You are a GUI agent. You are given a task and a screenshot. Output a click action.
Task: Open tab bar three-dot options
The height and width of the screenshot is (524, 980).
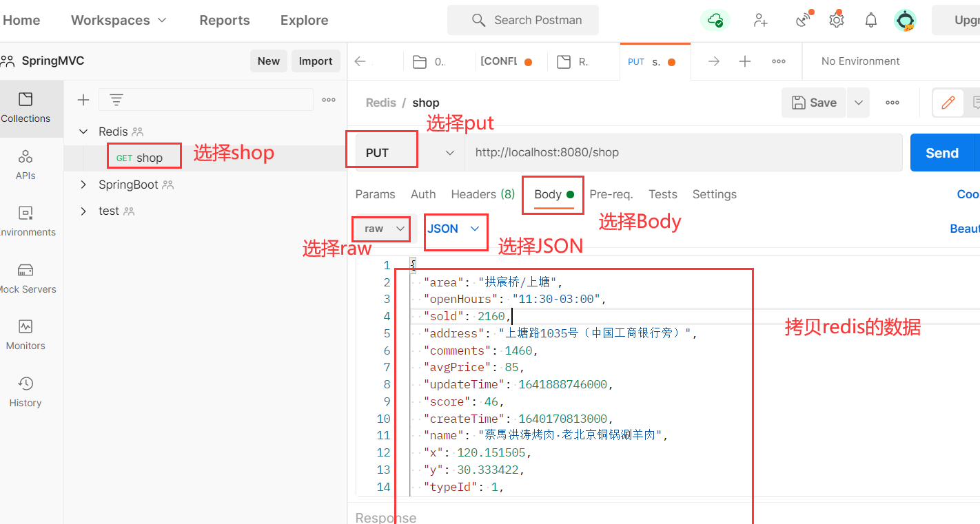[779, 61]
